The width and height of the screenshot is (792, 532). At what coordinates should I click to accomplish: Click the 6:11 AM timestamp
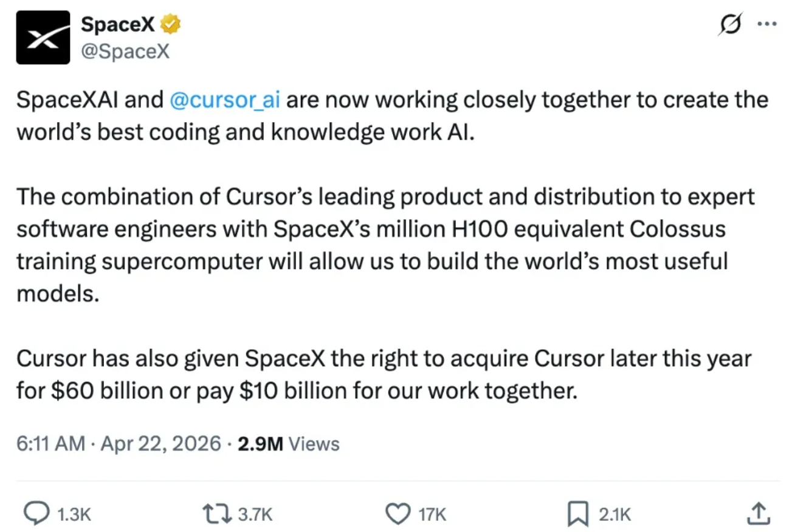click(50, 443)
